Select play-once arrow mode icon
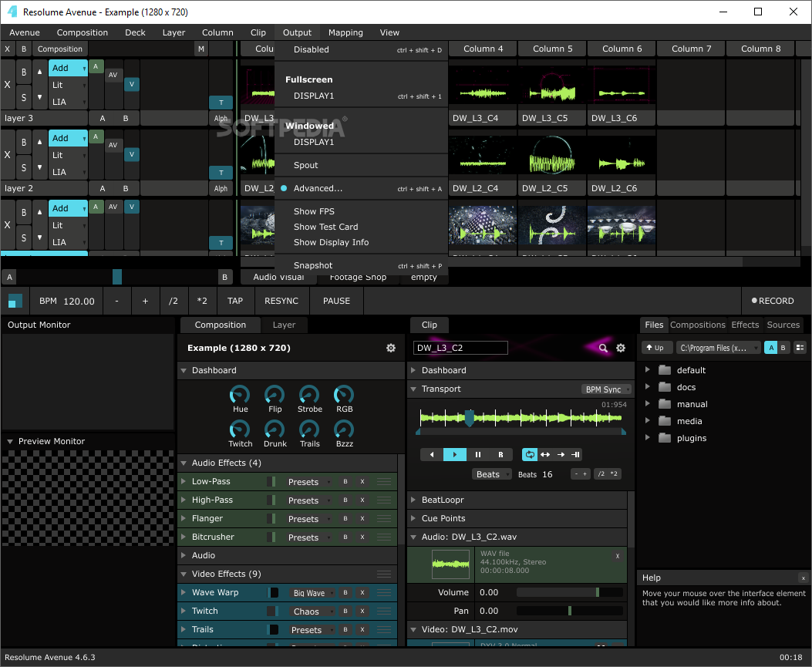 [561, 455]
